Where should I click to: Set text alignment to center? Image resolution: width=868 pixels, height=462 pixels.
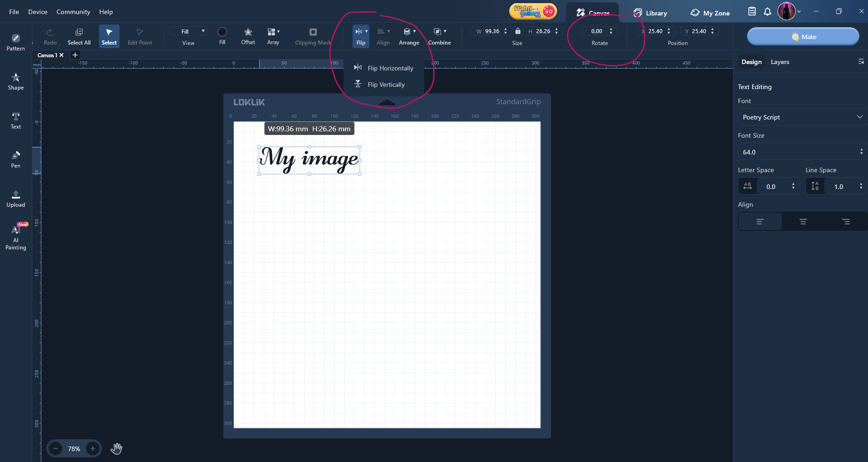click(x=803, y=222)
